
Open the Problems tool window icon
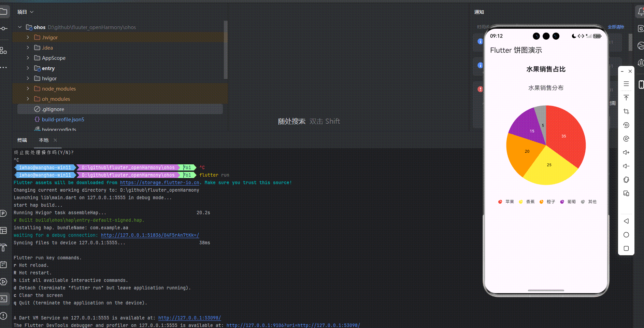click(3, 316)
